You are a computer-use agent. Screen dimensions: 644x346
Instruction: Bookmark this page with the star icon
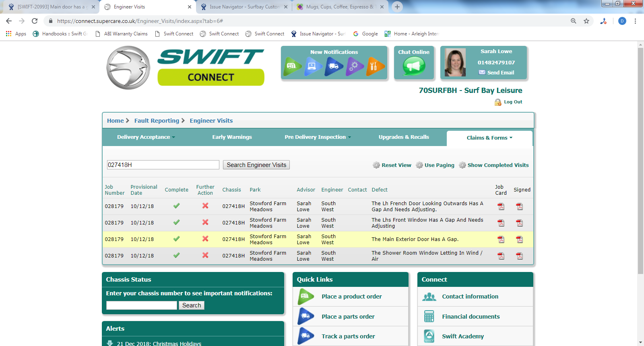(586, 21)
